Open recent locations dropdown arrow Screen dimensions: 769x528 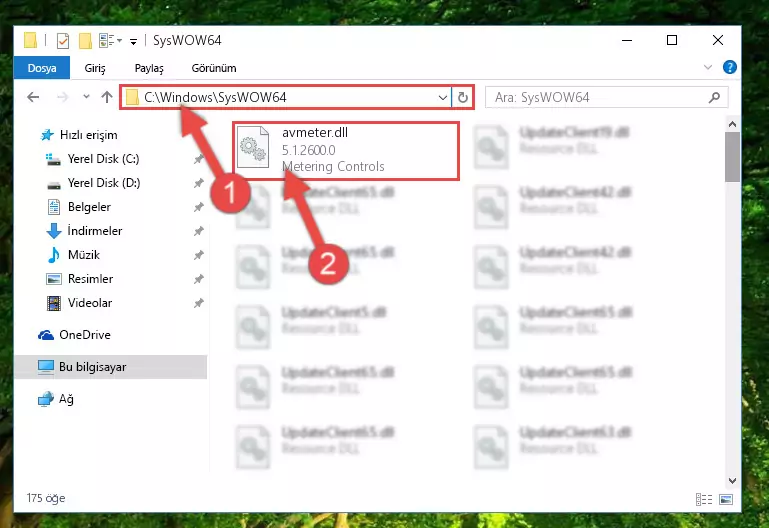point(86,97)
